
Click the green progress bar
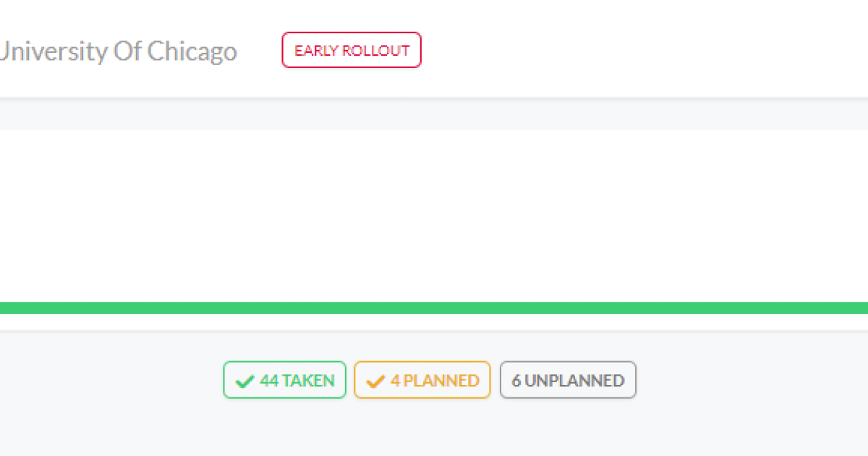point(434,308)
